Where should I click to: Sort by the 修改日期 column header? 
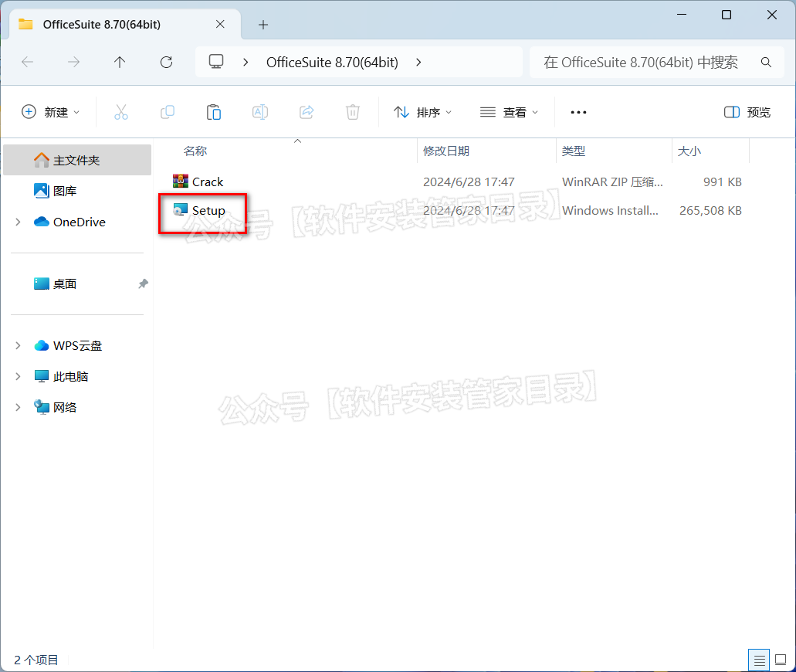(x=446, y=151)
